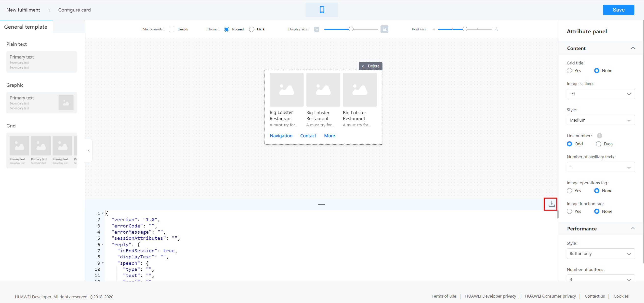The height and width of the screenshot is (303, 644).
Task: Enable Mirror mode checkbox
Action: pyautogui.click(x=171, y=29)
